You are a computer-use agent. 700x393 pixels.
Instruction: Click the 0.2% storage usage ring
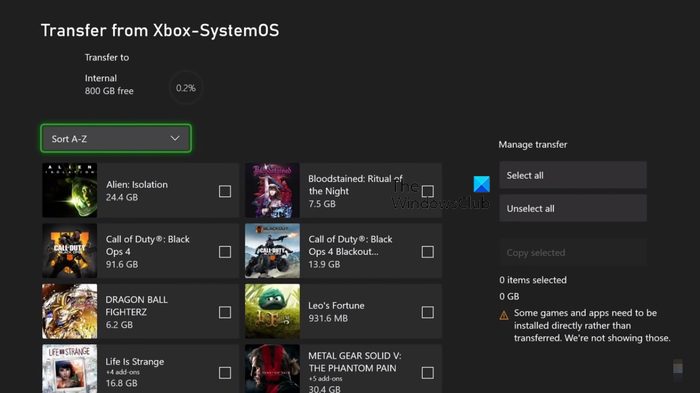[x=186, y=88]
